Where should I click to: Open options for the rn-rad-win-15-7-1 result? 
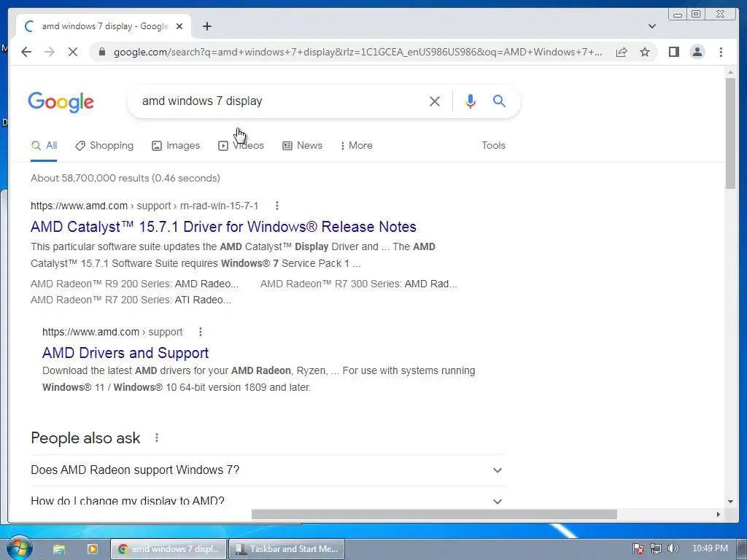[276, 206]
